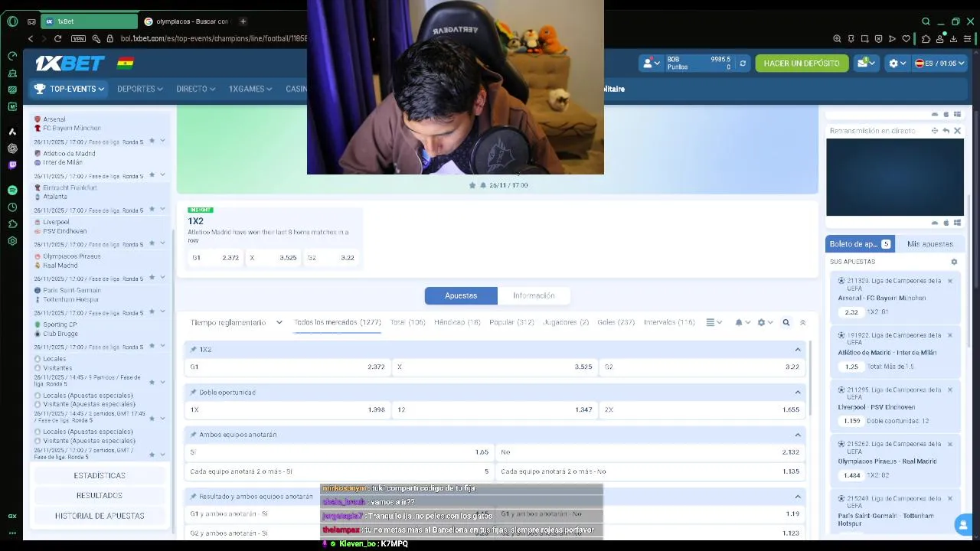
Task: Open the TOP-EVENTS menu
Action: [x=69, y=89]
